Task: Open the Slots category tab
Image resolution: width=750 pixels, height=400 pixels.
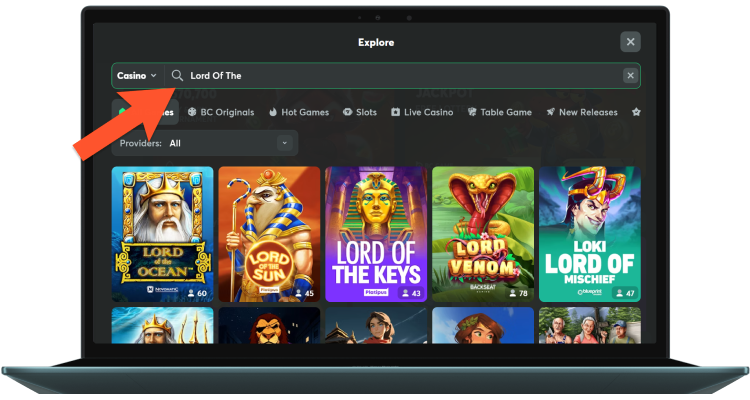Action: (360, 113)
